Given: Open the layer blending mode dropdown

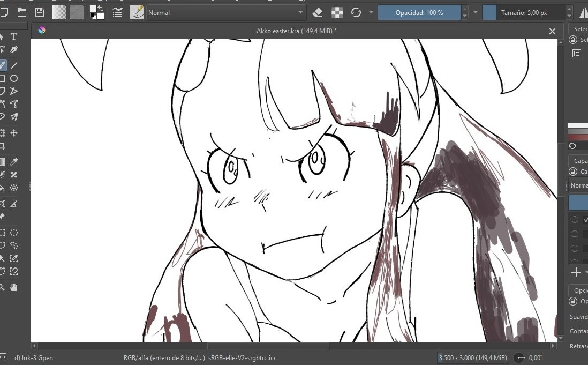Looking at the screenshot, I should click(578, 185).
